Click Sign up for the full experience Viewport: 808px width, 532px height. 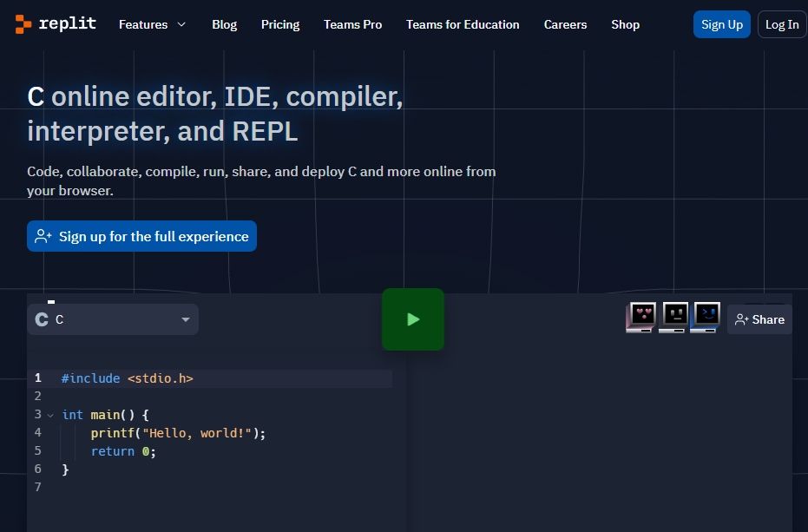[141, 236]
